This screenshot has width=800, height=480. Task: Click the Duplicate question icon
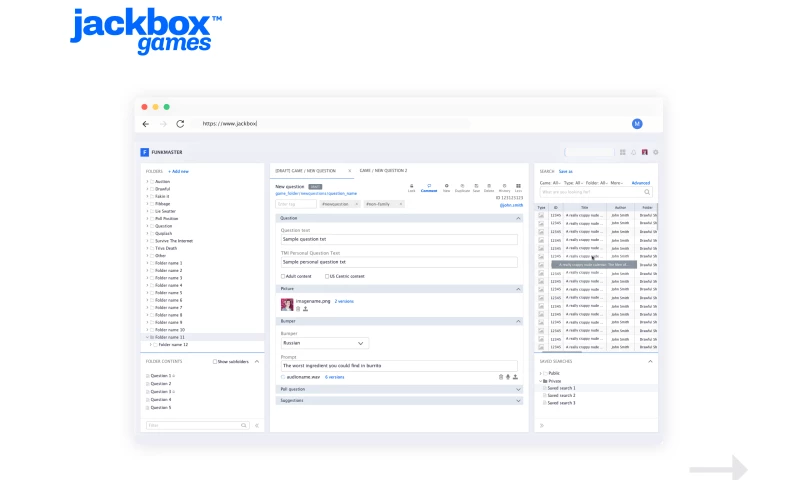pyautogui.click(x=461, y=186)
